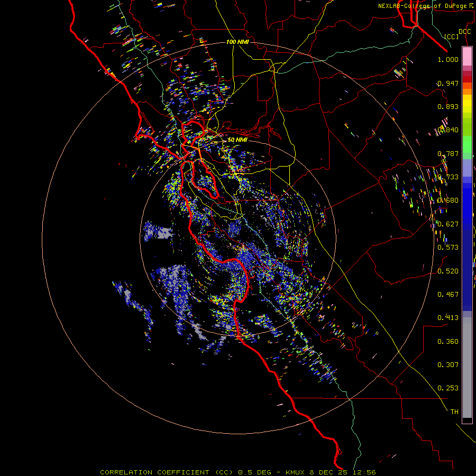Pick the red swatch in the color bar

click(x=467, y=79)
